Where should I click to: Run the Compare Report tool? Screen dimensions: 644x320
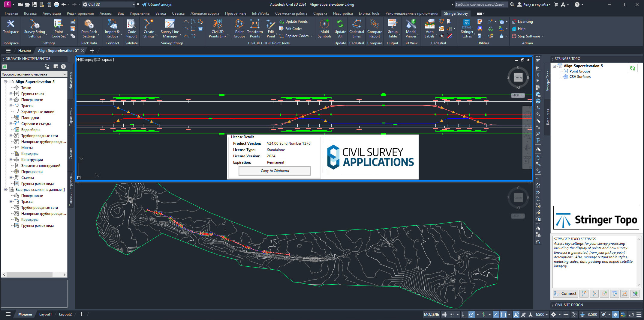tap(375, 28)
